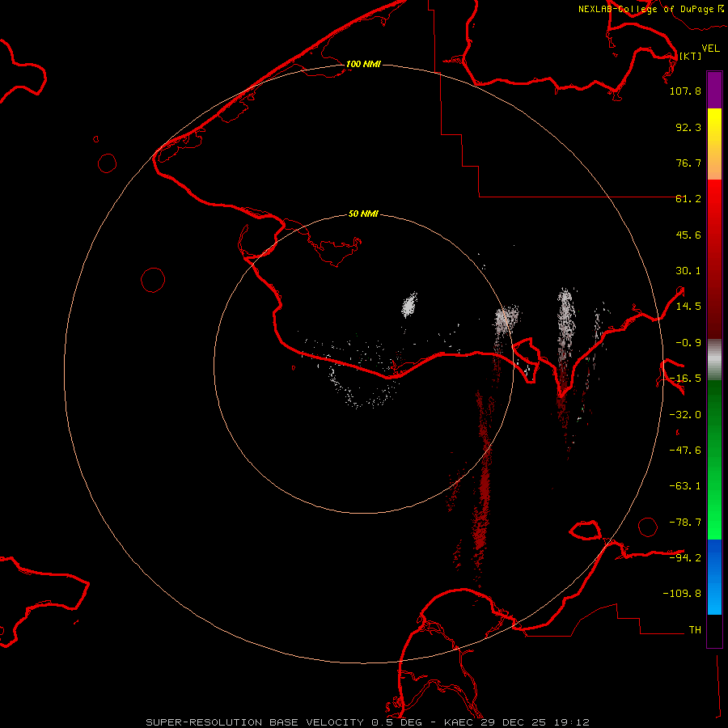Click the TH threshold label

[695, 629]
